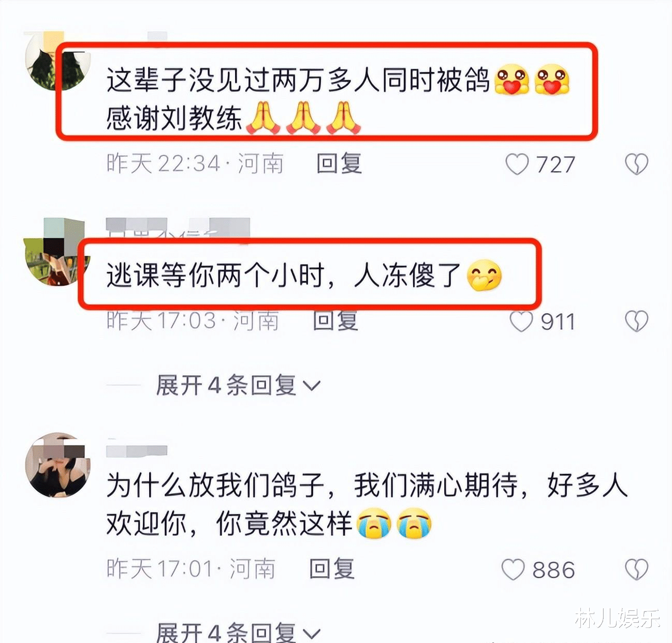Image resolution: width=672 pixels, height=643 pixels.
Task: Reply to the 昨天 22:34 comment
Action: pos(339,164)
